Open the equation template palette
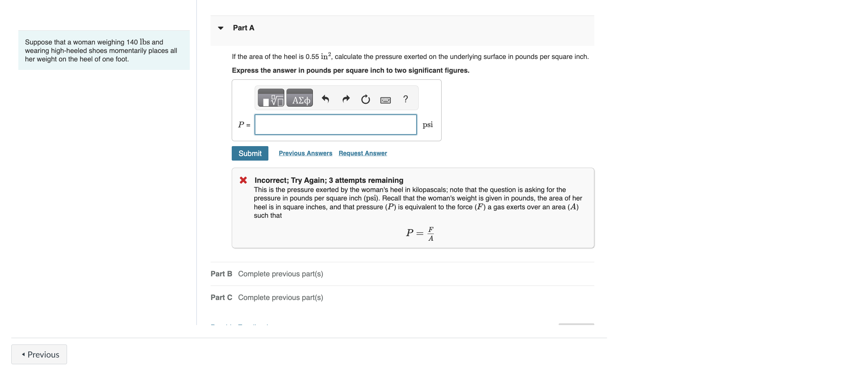The width and height of the screenshot is (868, 372). click(x=270, y=98)
